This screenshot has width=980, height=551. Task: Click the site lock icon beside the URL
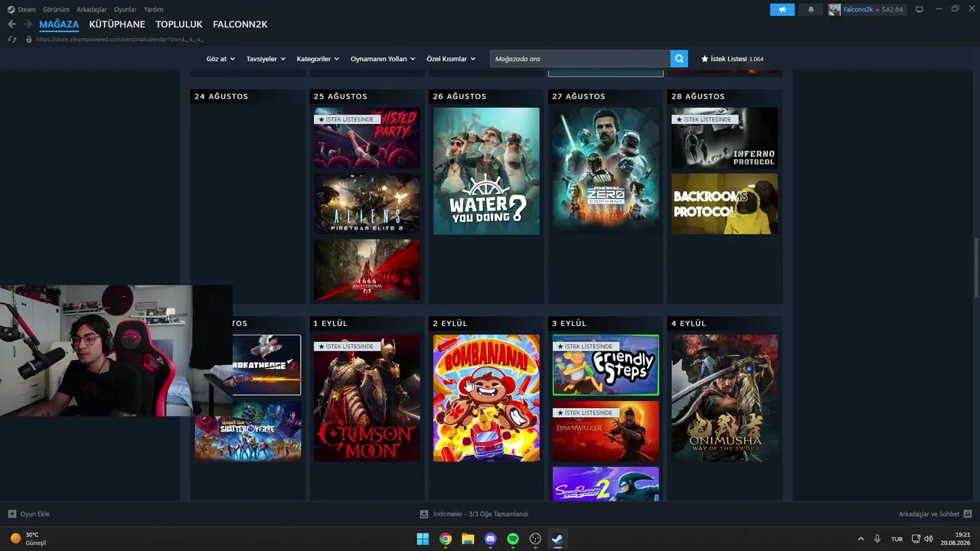click(x=29, y=39)
